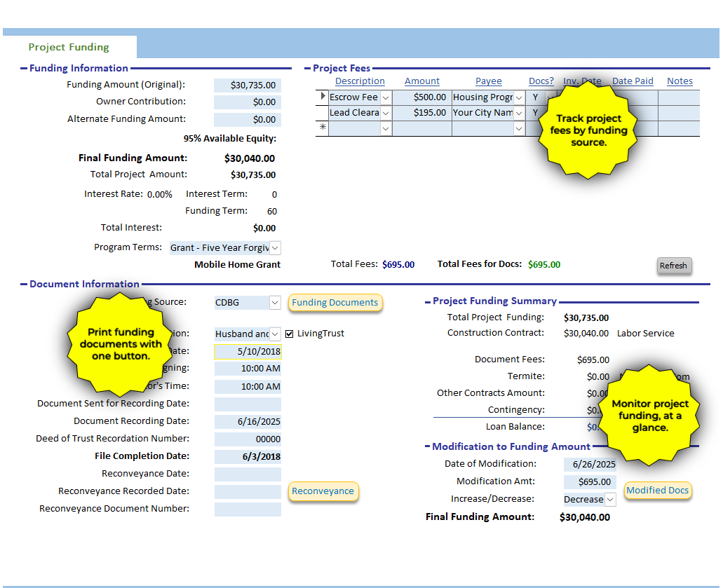The image size is (723, 588).
Task: Open the Husband and vesting dropdown
Action: 275,334
